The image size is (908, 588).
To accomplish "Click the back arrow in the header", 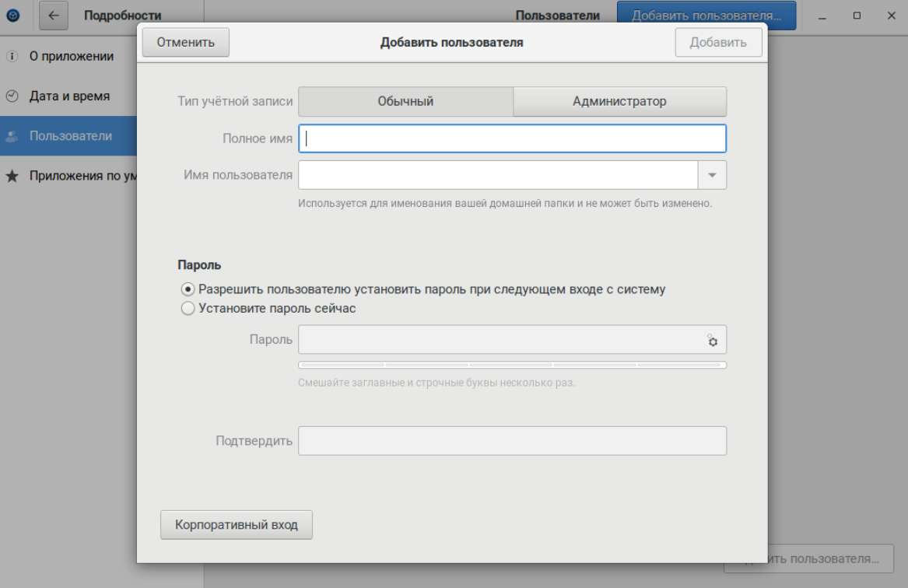I will tap(54, 16).
